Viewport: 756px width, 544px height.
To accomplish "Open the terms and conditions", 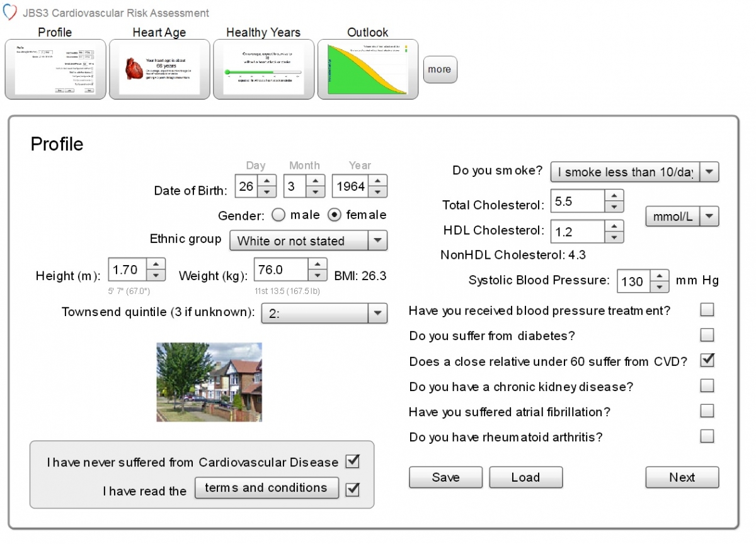I will (x=266, y=488).
